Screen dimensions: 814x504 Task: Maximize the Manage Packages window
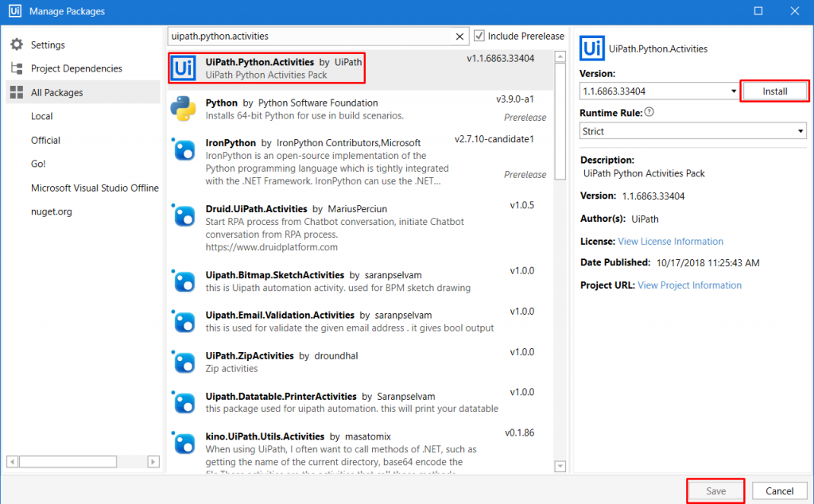coord(758,11)
